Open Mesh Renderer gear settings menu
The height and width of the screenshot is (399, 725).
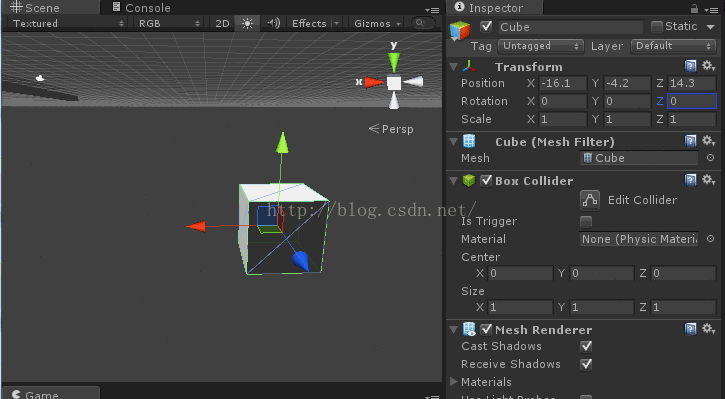point(708,329)
